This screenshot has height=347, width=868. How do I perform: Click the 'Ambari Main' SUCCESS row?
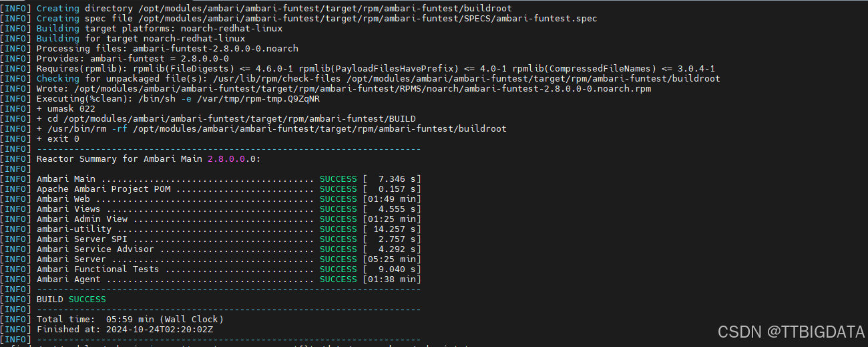tap(210, 179)
